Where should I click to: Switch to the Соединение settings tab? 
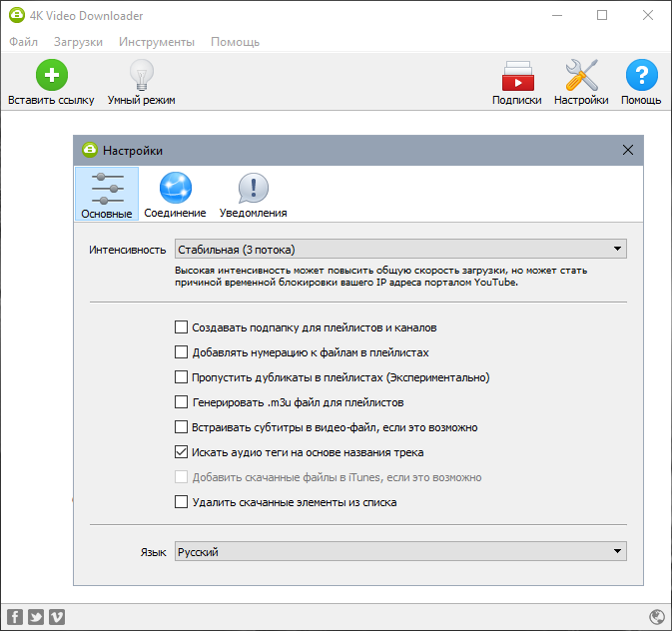point(175,194)
